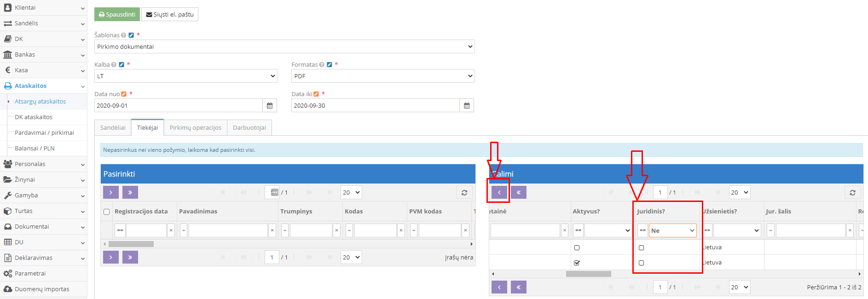
Task: Toggle the select-all checkbox in the Pasirinkti header
Action: [x=107, y=212]
